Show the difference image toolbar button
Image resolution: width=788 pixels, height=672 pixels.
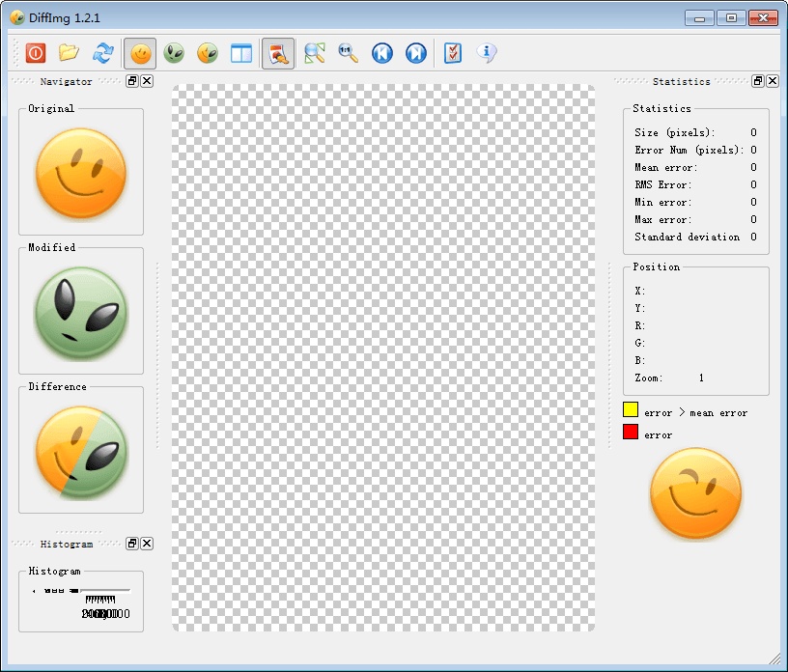coord(207,53)
